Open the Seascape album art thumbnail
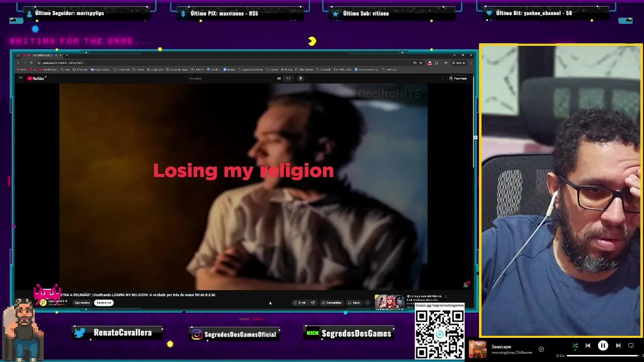 tap(477, 349)
